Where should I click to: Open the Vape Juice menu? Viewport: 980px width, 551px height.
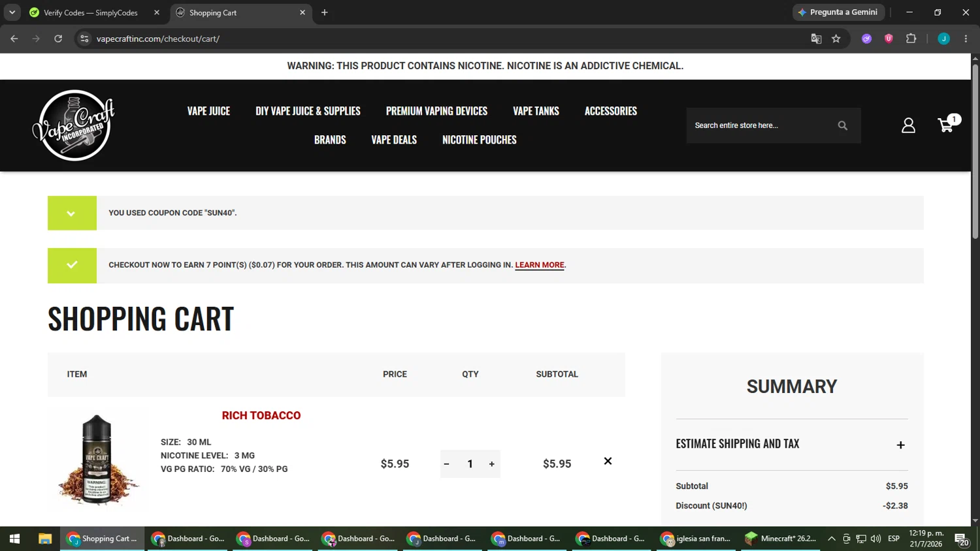coord(208,111)
